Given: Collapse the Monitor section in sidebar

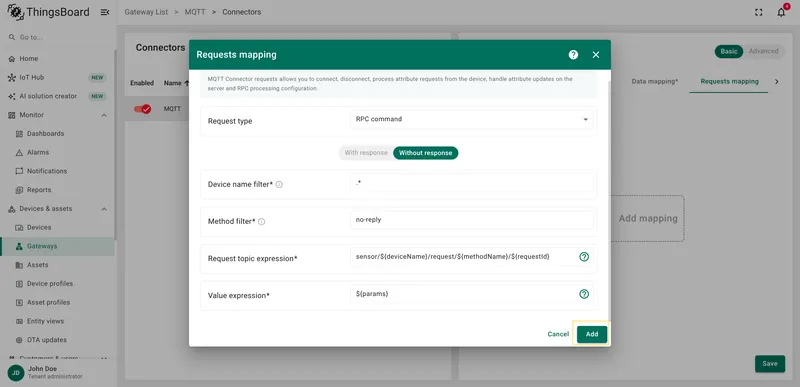Looking at the screenshot, I should pyautogui.click(x=104, y=115).
